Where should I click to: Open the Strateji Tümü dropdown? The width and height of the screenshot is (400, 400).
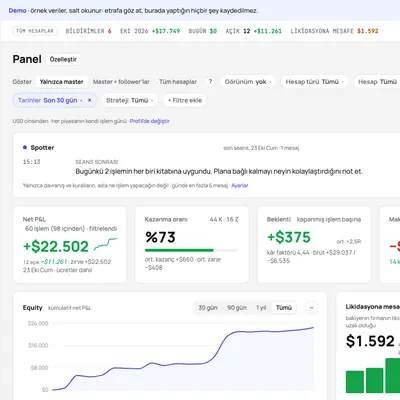(x=129, y=100)
